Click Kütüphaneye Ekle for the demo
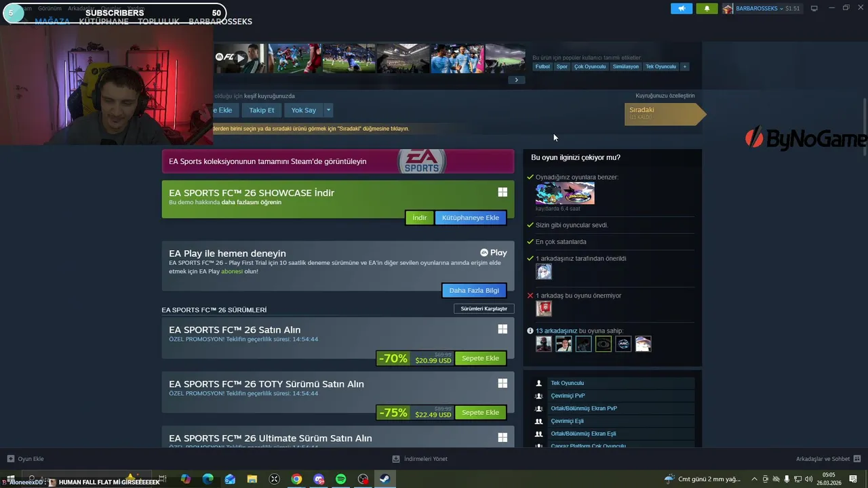Screen dimensions: 868x488 click(471, 218)
